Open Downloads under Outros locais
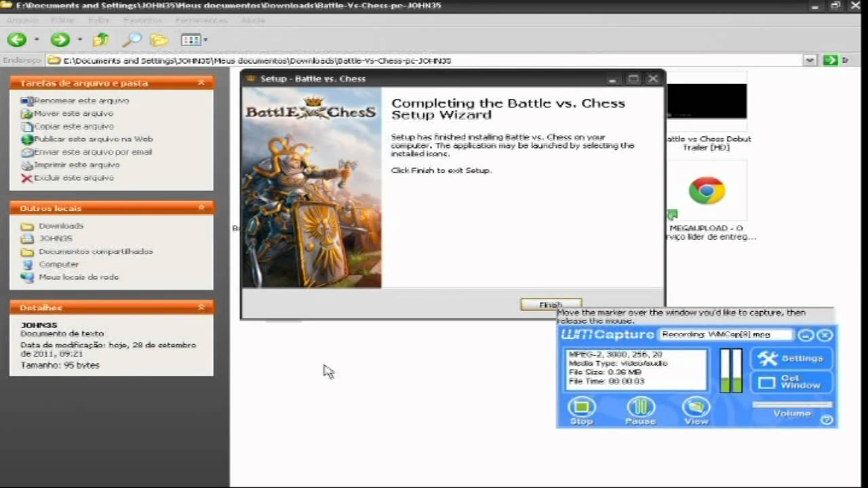The width and height of the screenshot is (868, 488). pyautogui.click(x=61, y=226)
